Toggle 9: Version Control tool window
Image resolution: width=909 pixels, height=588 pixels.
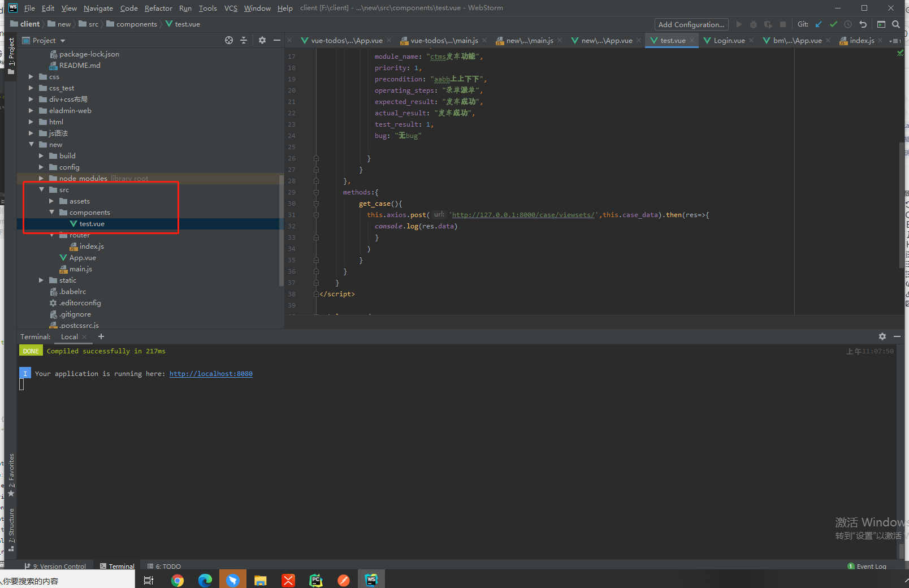point(55,566)
